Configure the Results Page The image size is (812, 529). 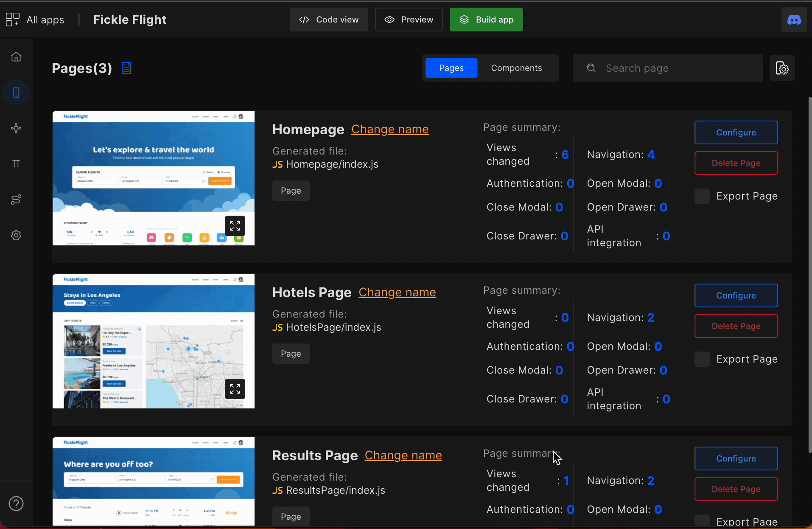coord(736,459)
